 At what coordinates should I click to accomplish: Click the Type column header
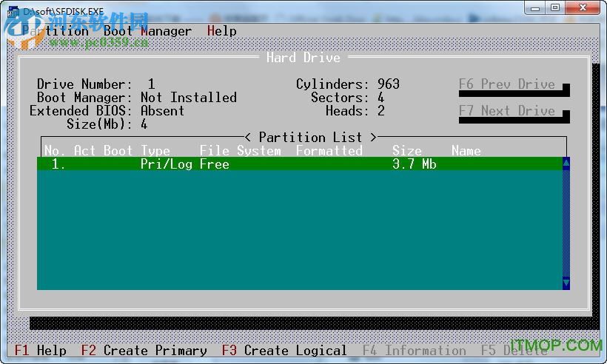[155, 151]
